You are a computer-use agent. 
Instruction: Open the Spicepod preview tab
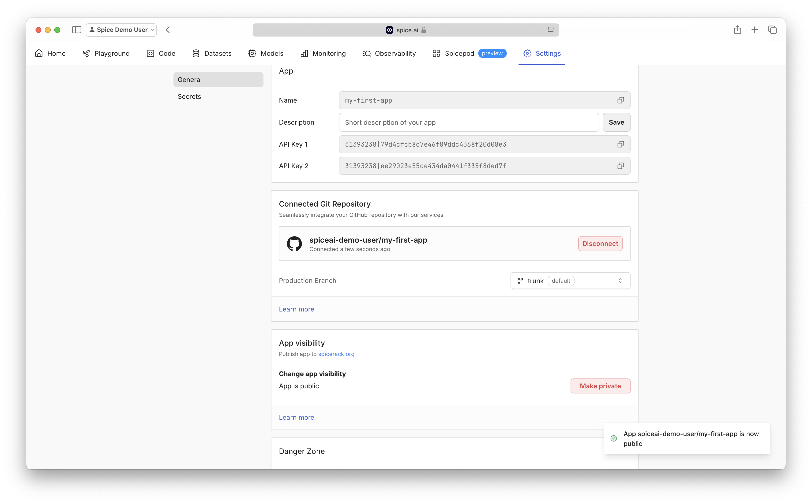[x=469, y=53]
